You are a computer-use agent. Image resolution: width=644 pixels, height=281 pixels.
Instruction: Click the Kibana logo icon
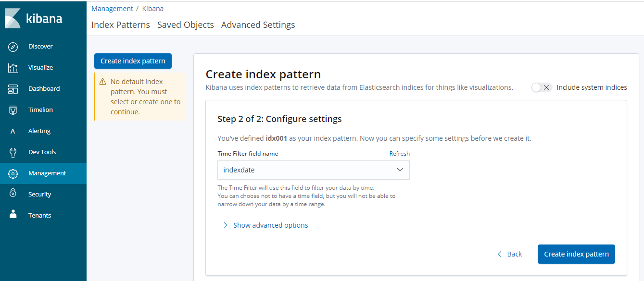(x=13, y=18)
